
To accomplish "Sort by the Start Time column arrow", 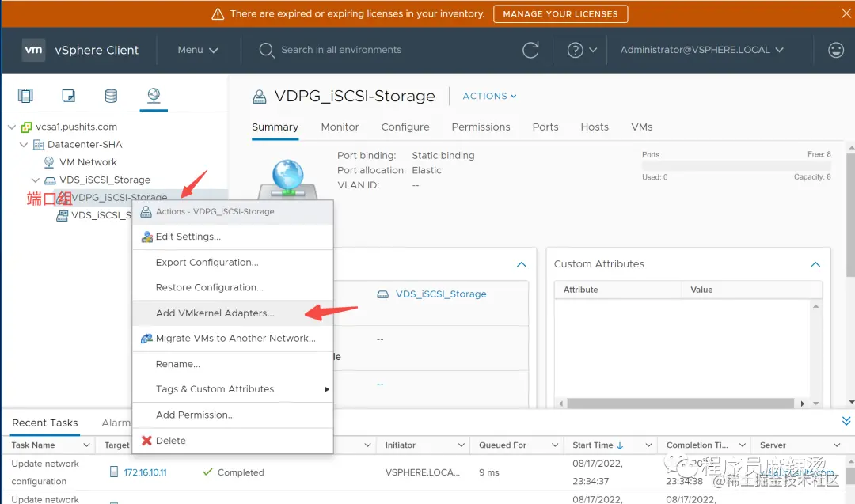I will pos(620,445).
